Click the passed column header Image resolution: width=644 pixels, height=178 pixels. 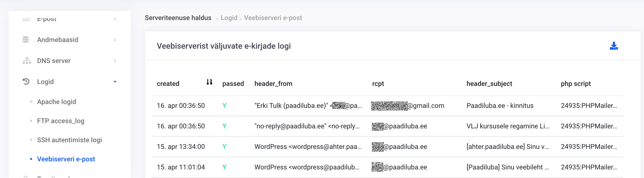pos(233,84)
